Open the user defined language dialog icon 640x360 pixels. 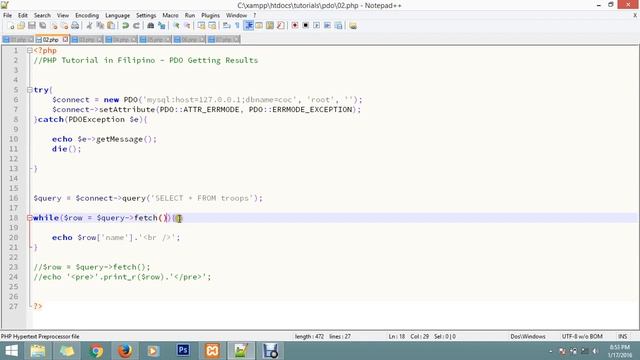[259, 26]
